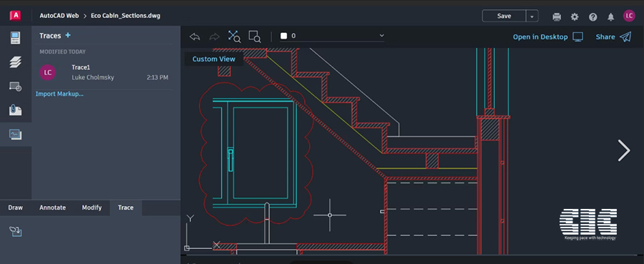The width and height of the screenshot is (644, 264).
Task: Open the notifications bell icon
Action: (x=611, y=17)
